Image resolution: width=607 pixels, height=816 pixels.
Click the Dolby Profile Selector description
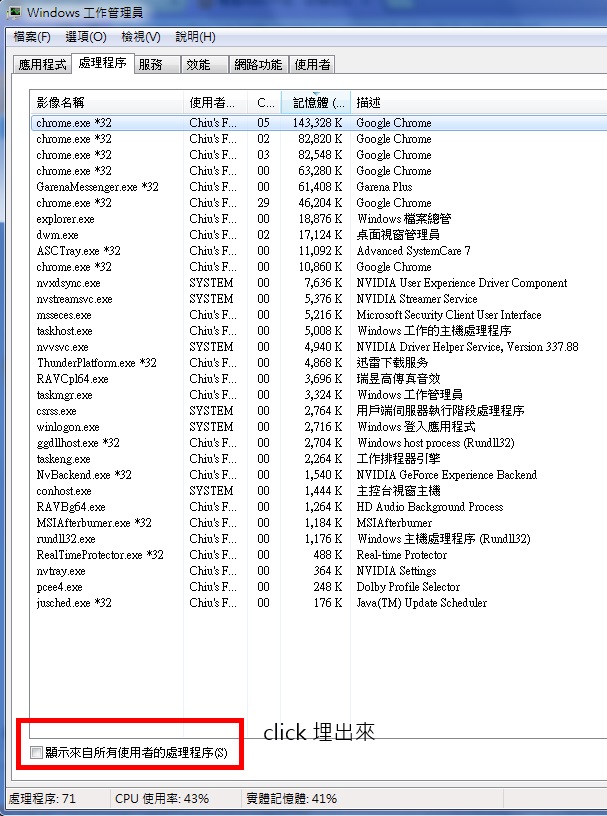pyautogui.click(x=408, y=587)
